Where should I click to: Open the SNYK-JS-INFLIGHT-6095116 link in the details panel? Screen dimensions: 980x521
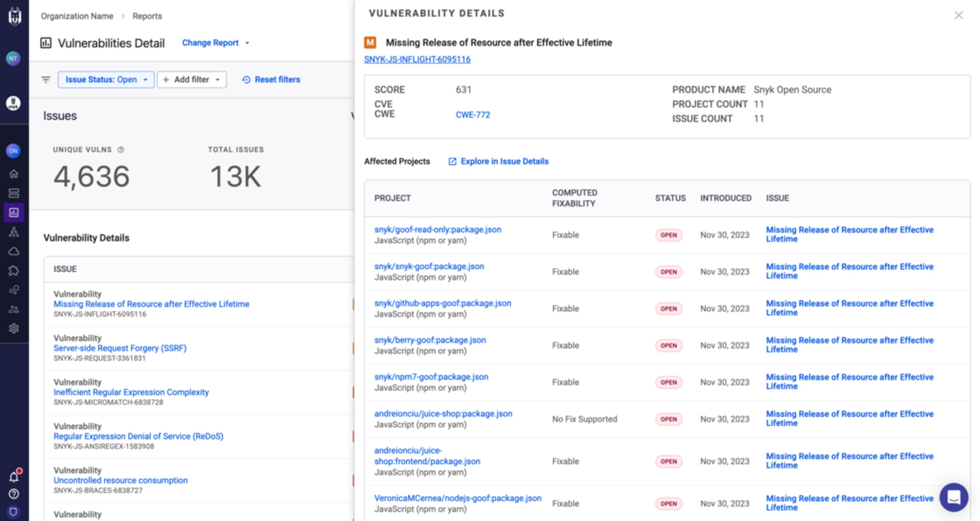(417, 59)
